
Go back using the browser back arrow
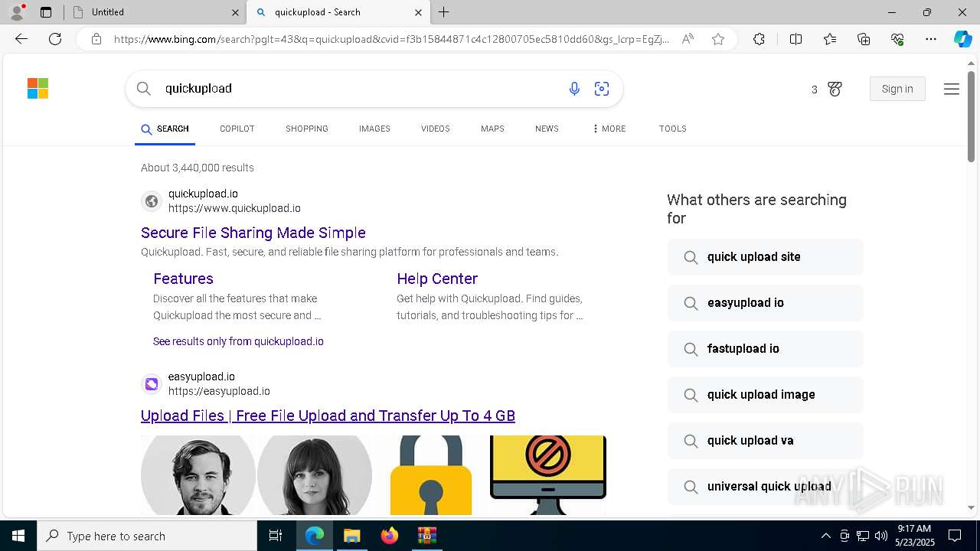21,39
